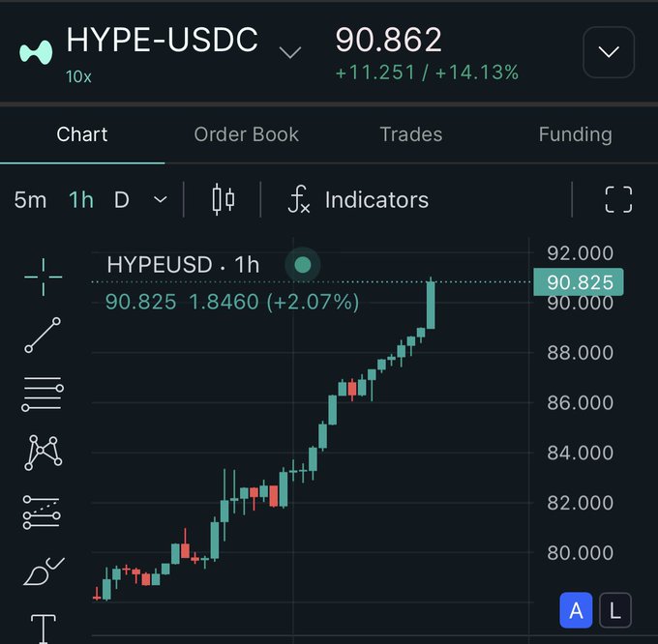The image size is (658, 644).
Task: Select the 1h timeframe
Action: point(81,200)
